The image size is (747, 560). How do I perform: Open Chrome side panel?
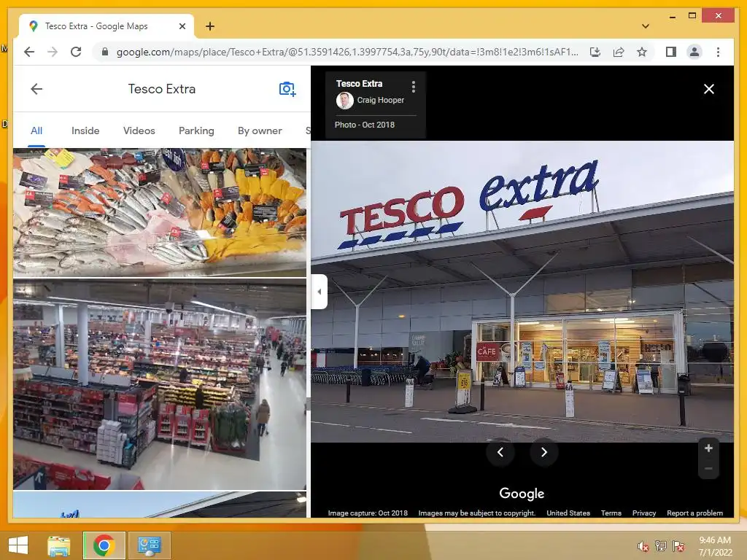[671, 52]
